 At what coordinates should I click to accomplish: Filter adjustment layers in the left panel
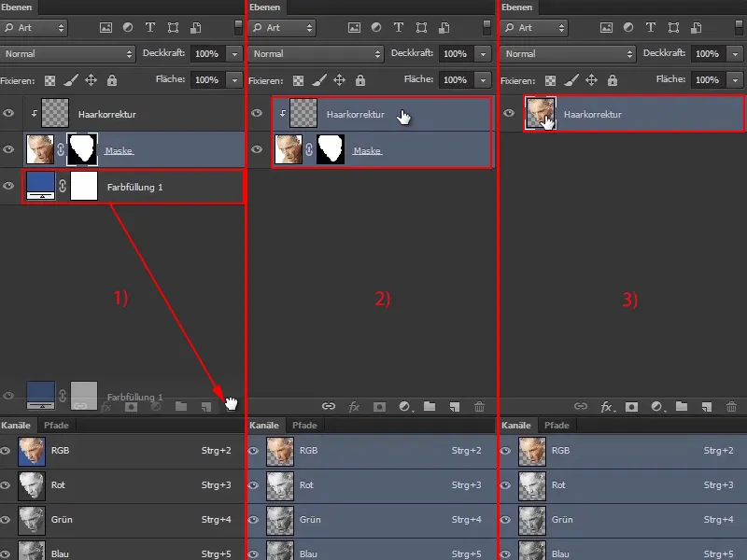(x=128, y=28)
